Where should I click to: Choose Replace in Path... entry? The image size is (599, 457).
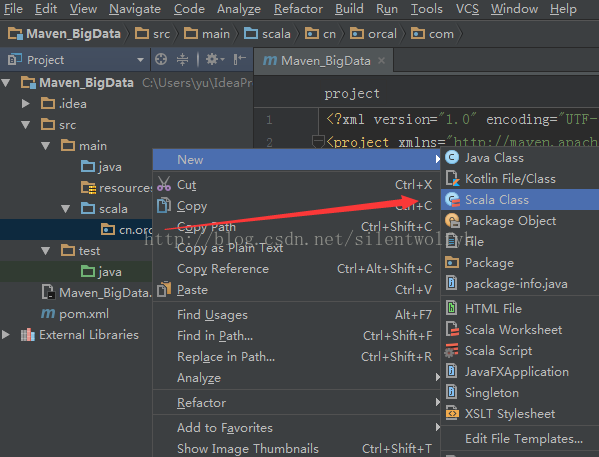(x=296, y=357)
